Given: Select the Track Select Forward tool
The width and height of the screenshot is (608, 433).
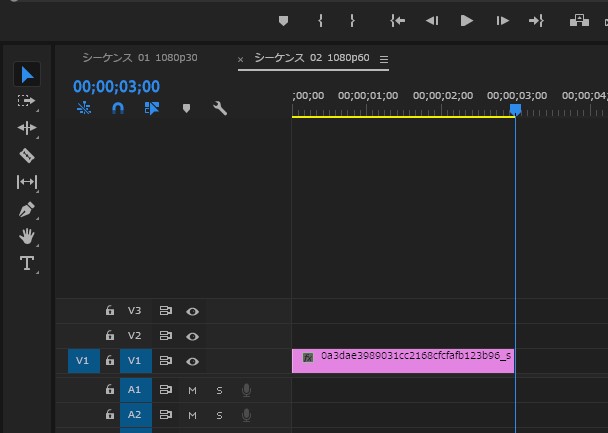Looking at the screenshot, I should pyautogui.click(x=27, y=101).
